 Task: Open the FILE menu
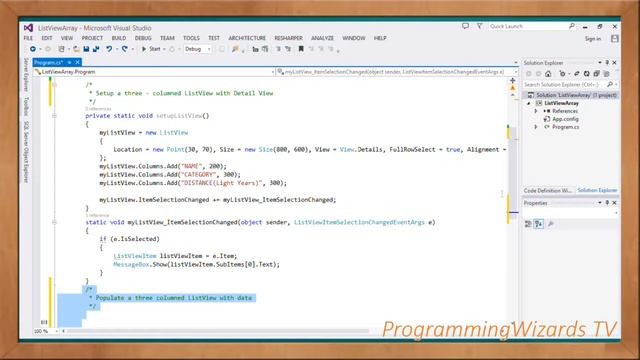[28, 38]
